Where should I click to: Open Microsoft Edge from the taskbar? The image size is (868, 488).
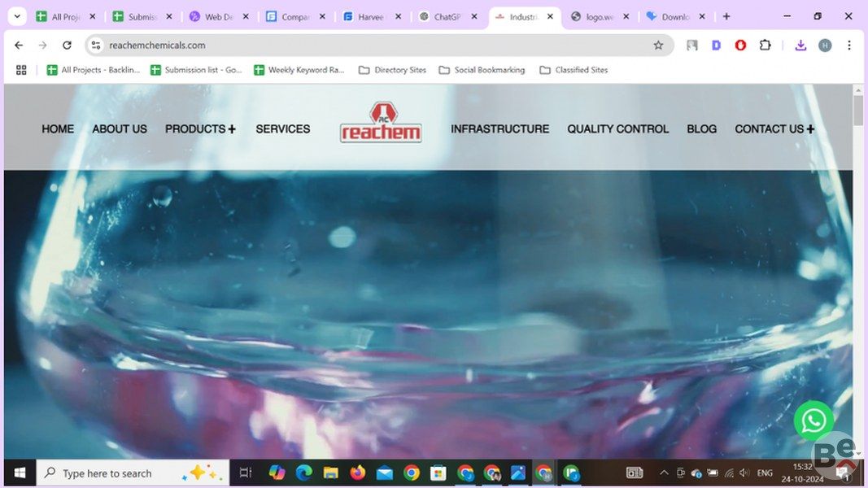point(303,473)
